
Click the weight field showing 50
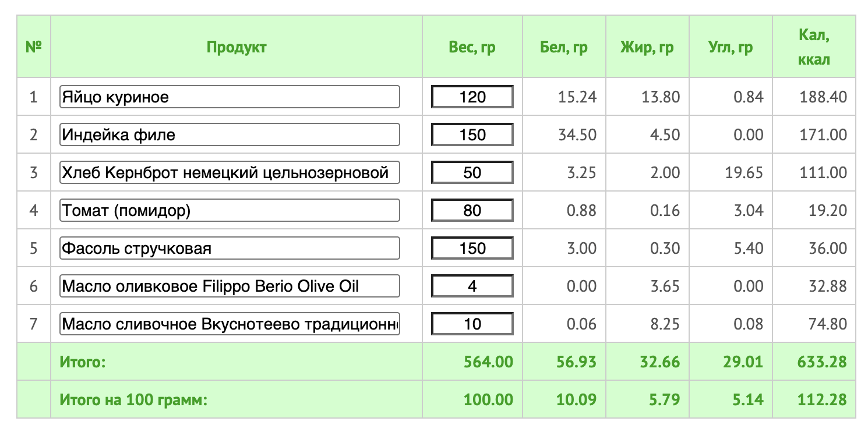(472, 172)
